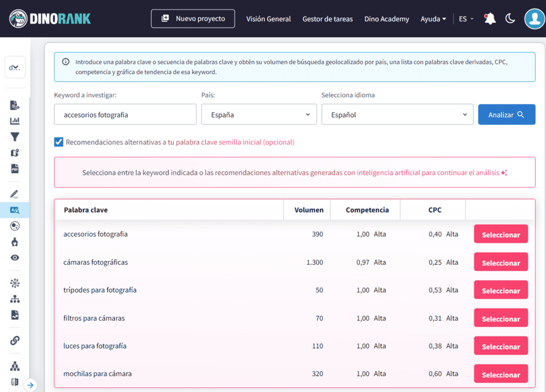Image resolution: width=546 pixels, height=392 pixels.
Task: Open the eye visibility analysis tool
Action: pyautogui.click(x=15, y=257)
